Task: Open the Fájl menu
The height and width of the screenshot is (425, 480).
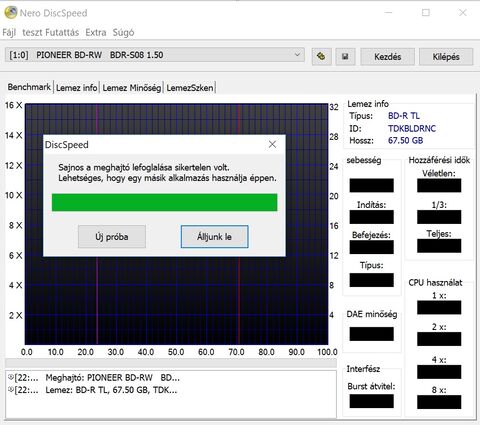Action: coord(9,32)
